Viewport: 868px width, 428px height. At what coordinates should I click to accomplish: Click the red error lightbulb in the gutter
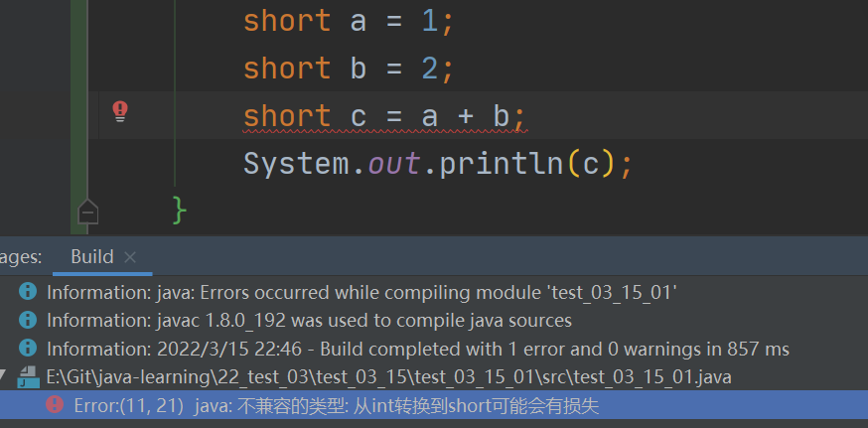pyautogui.click(x=120, y=110)
